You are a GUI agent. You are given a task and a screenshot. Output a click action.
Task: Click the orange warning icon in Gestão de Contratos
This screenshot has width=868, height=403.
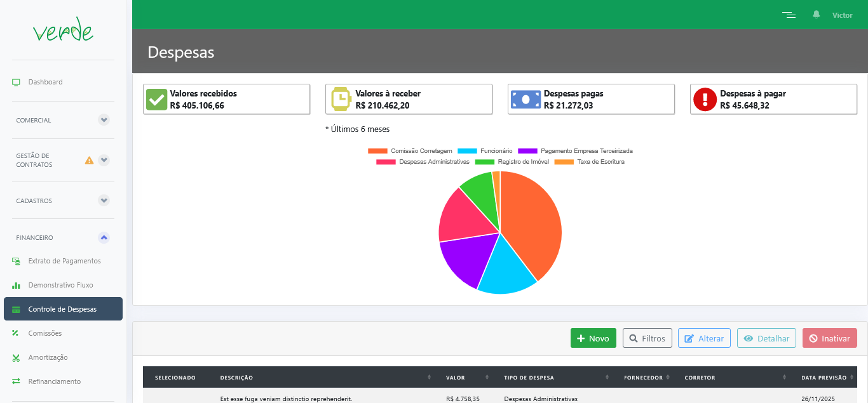click(x=89, y=161)
